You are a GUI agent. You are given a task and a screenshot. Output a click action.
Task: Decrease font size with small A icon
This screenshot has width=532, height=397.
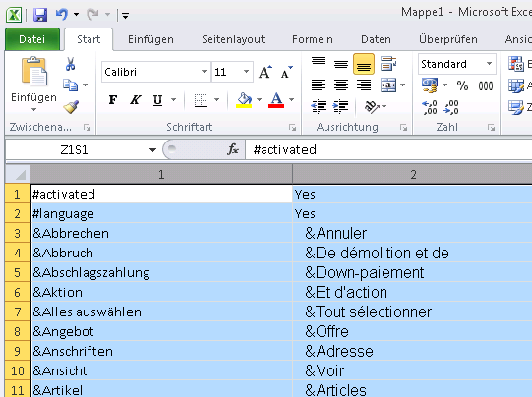pyautogui.click(x=286, y=72)
